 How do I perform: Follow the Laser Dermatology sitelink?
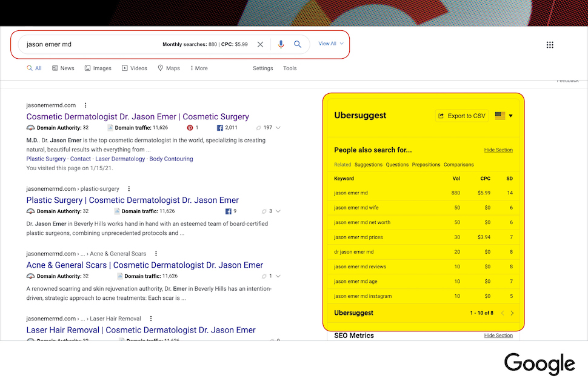tap(120, 159)
